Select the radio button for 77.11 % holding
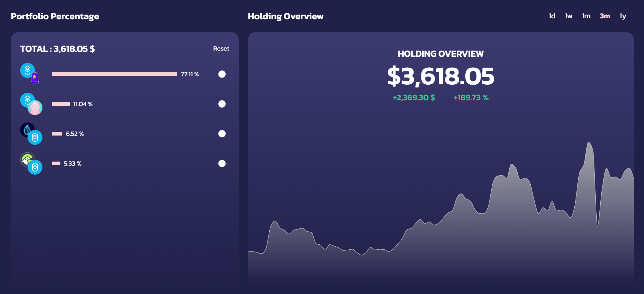Viewport: 644px width, 294px height. (222, 74)
